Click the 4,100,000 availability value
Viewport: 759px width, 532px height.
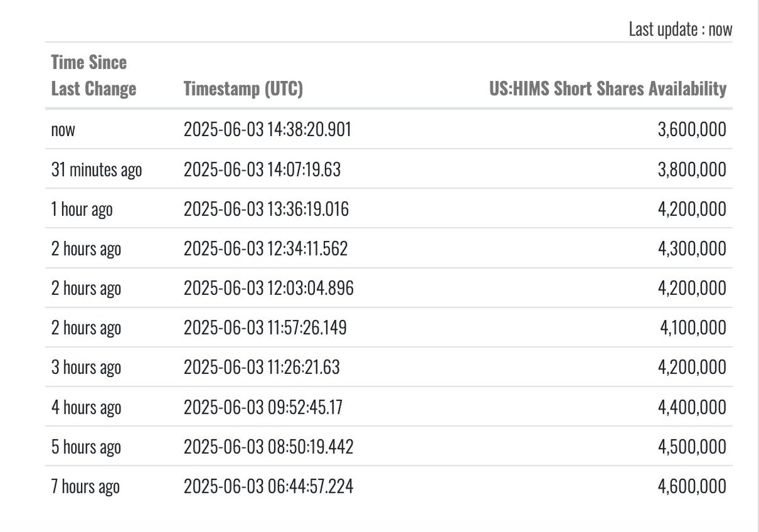(x=694, y=328)
